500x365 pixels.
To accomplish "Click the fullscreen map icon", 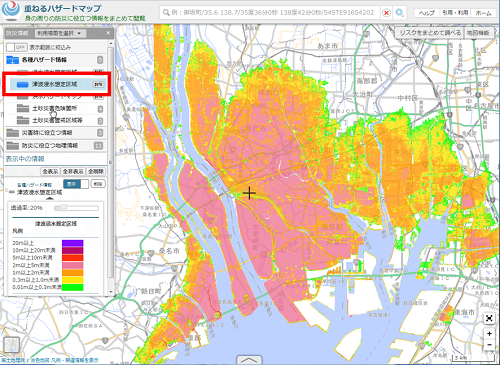I will pyautogui.click(x=489, y=318).
